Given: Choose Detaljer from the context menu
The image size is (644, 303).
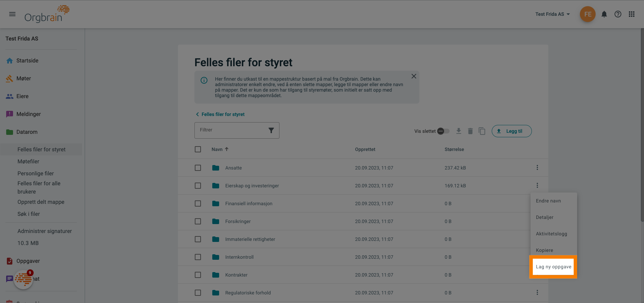Looking at the screenshot, I should [553, 217].
